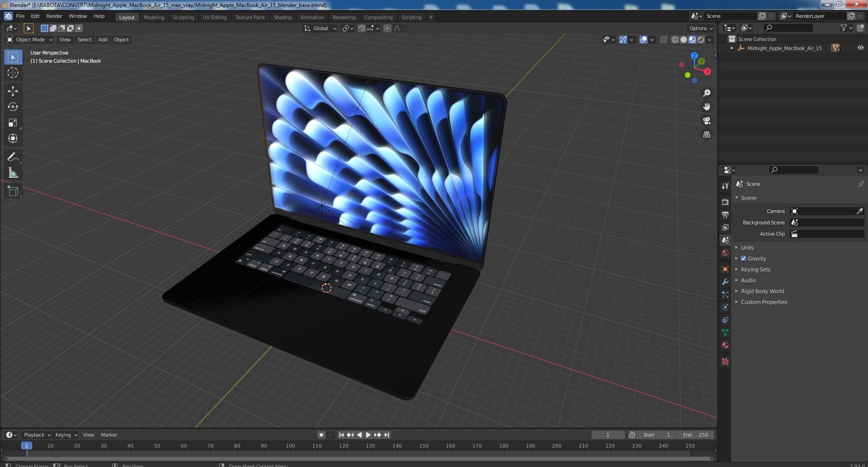
Task: Open the Playback dropdown
Action: (37, 435)
